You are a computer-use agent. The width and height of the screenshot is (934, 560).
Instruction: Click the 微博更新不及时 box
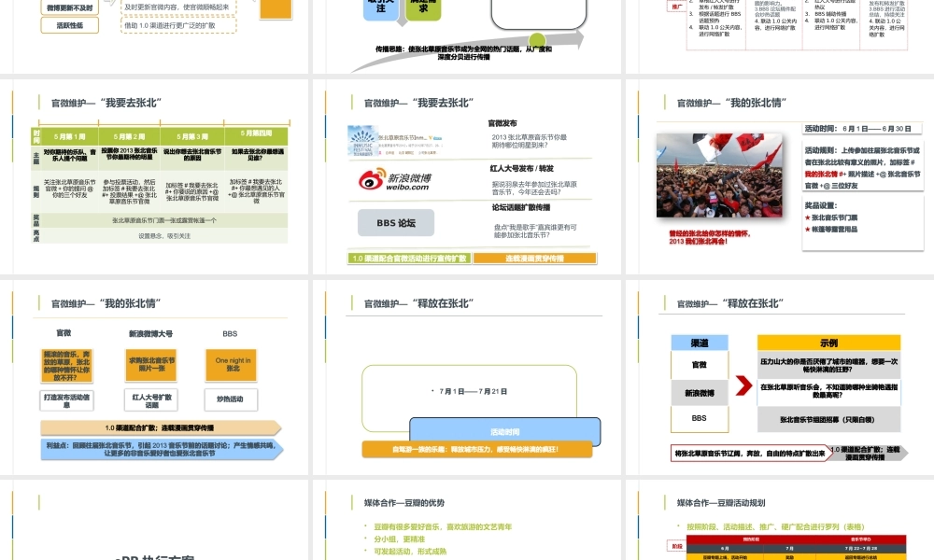click(70, 7)
